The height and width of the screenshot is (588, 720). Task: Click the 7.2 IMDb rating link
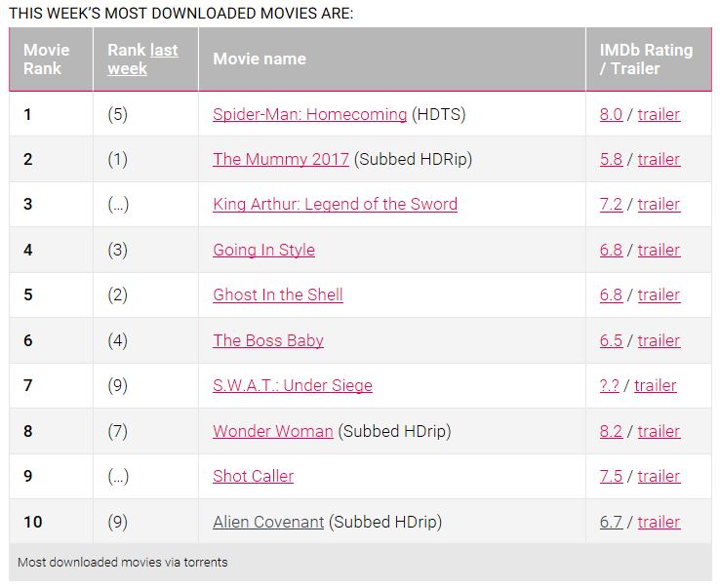(611, 204)
